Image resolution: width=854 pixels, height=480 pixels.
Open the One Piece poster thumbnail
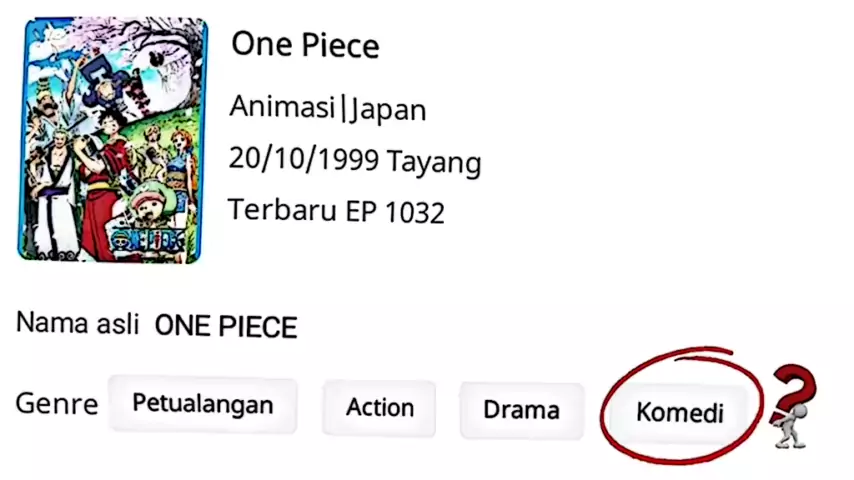click(x=112, y=140)
